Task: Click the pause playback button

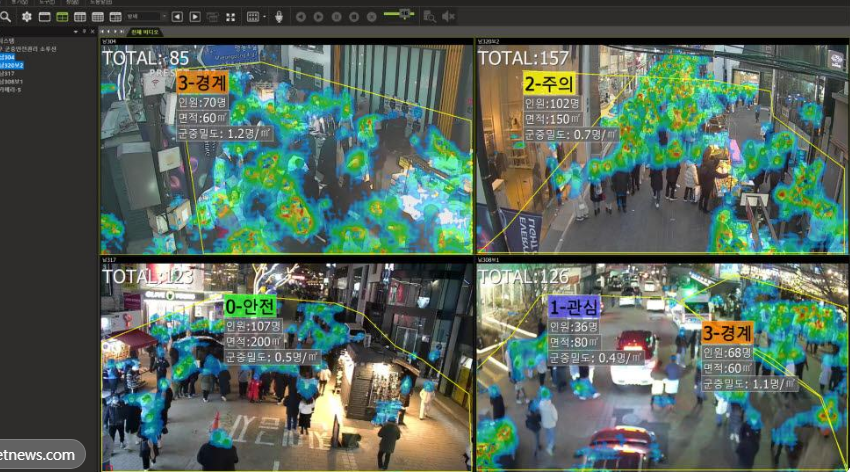Action: (x=337, y=17)
